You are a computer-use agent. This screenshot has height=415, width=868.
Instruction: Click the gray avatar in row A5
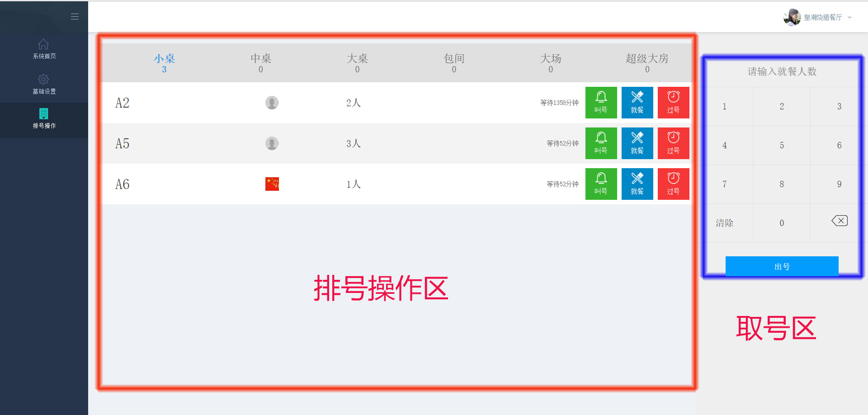[x=272, y=143]
